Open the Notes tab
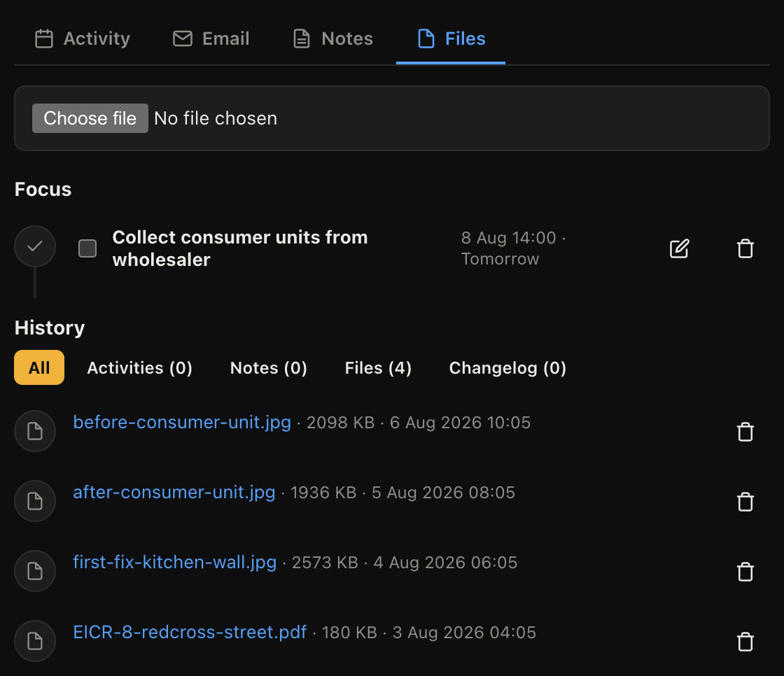 click(332, 38)
